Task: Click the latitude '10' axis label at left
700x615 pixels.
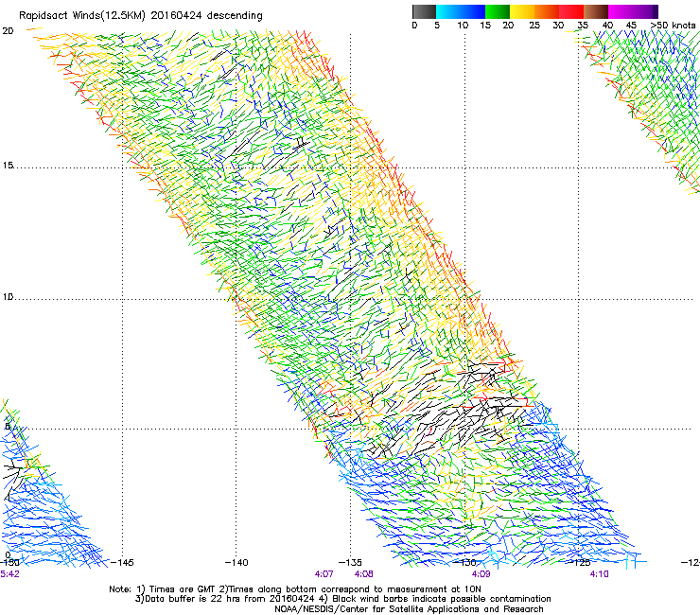Action: pyautogui.click(x=8, y=297)
